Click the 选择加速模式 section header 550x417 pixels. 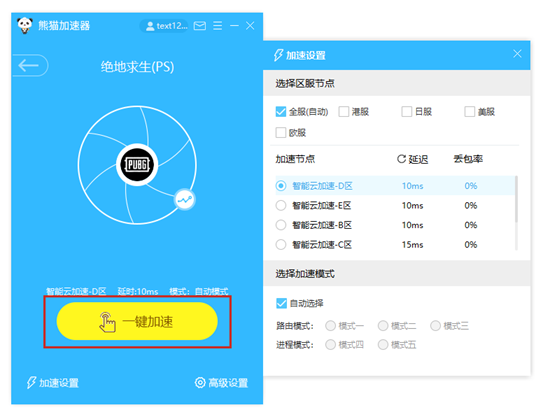(305, 274)
